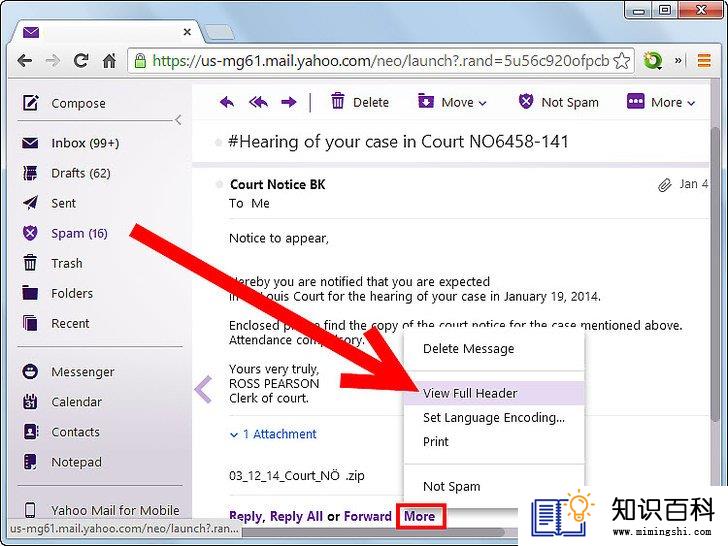The width and height of the screenshot is (728, 546).
Task: Click the vertical scrollbar of the message pane
Action: point(715,274)
